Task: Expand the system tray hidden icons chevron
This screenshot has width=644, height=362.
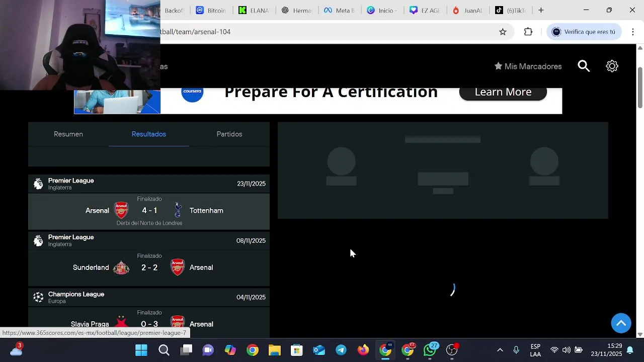Action: pyautogui.click(x=500, y=350)
